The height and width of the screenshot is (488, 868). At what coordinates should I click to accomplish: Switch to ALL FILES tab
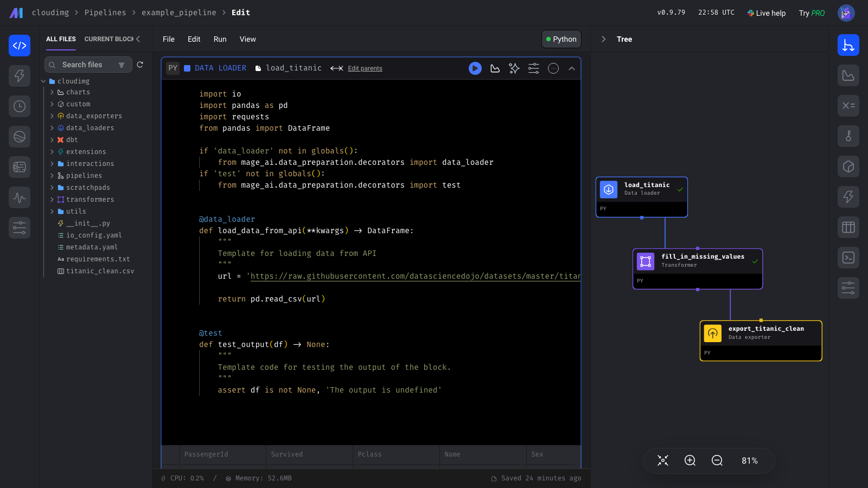pyautogui.click(x=61, y=39)
